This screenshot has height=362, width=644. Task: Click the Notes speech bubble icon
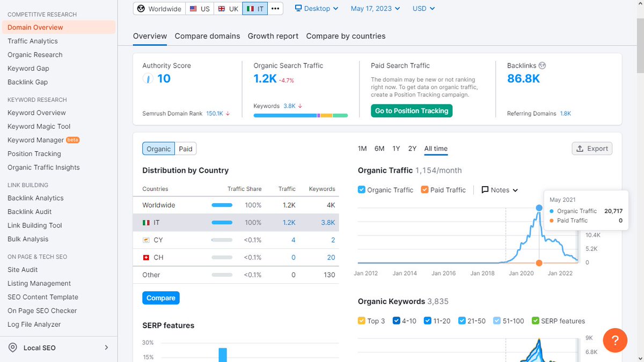click(x=485, y=190)
